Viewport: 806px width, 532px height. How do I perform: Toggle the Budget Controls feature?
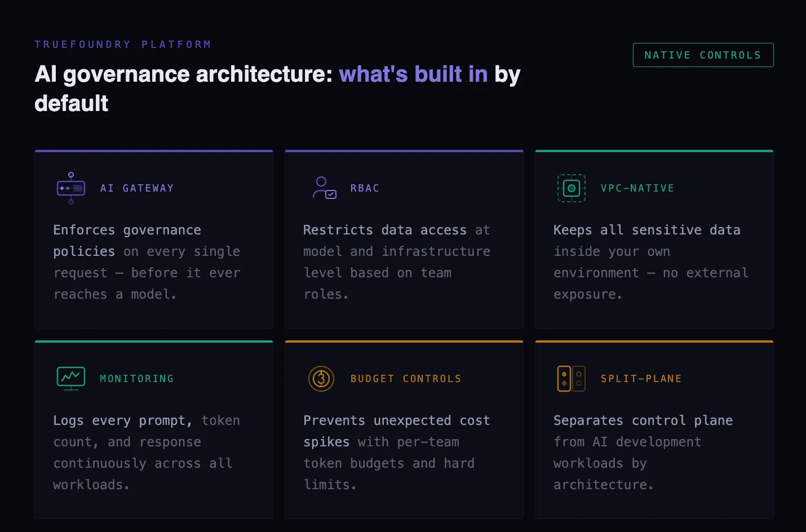[x=404, y=429]
